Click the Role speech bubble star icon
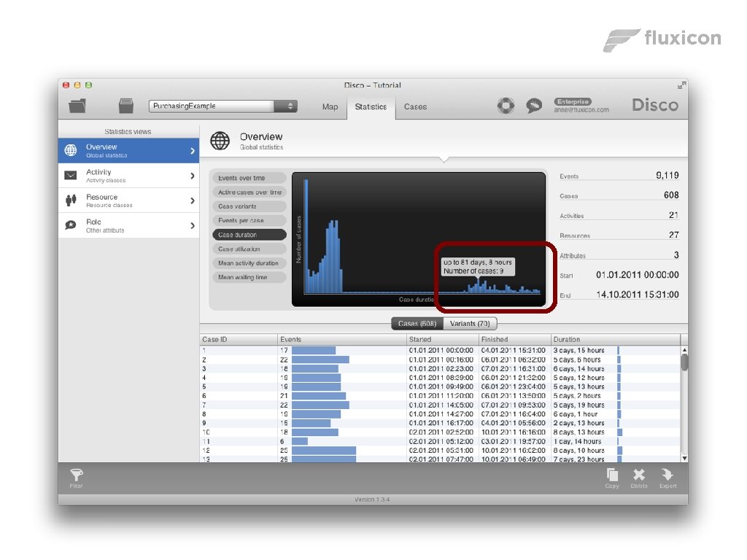The height and width of the screenshot is (560, 747). (x=71, y=225)
